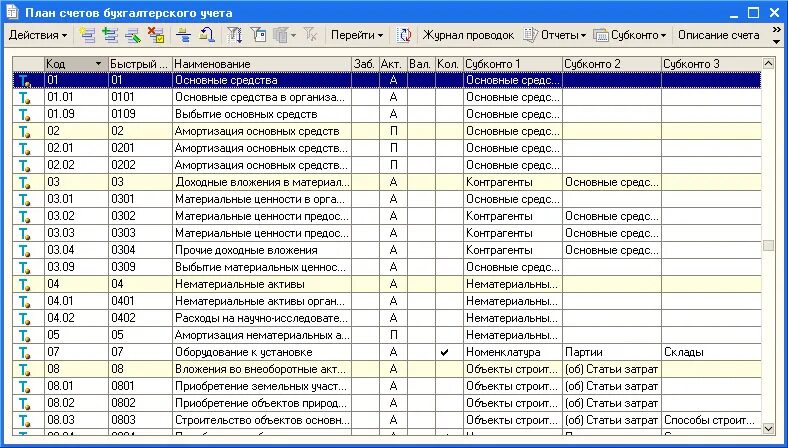Click the Быстрый column header
Image resolution: width=788 pixels, height=448 pixels.
(140, 64)
